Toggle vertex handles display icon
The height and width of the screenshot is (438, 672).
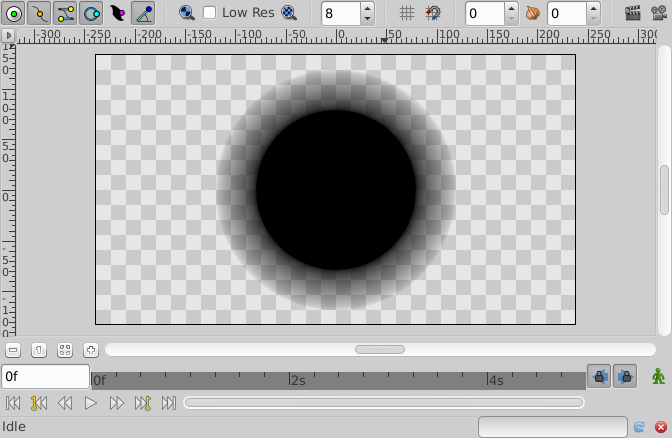[39, 13]
